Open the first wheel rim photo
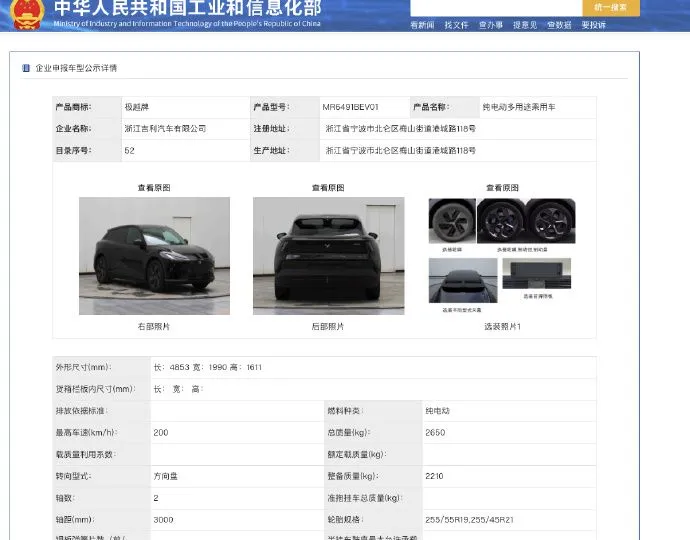The height and width of the screenshot is (540, 690). (452, 220)
